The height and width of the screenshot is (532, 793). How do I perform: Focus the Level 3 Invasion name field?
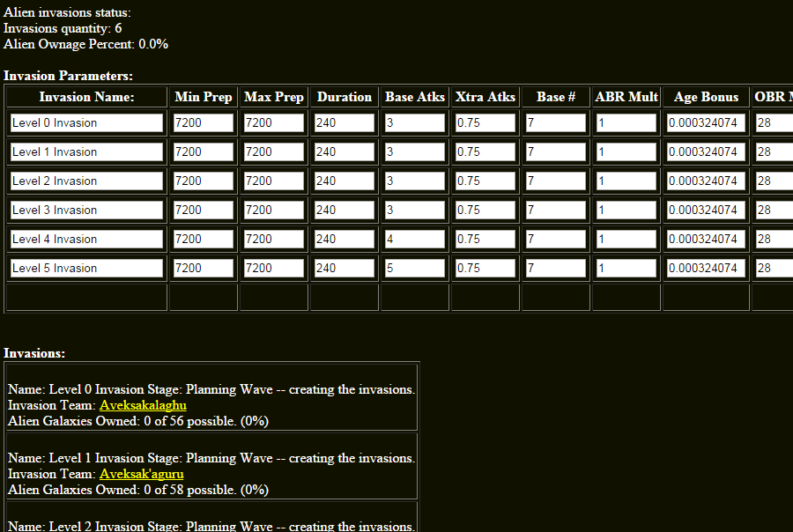86,211
